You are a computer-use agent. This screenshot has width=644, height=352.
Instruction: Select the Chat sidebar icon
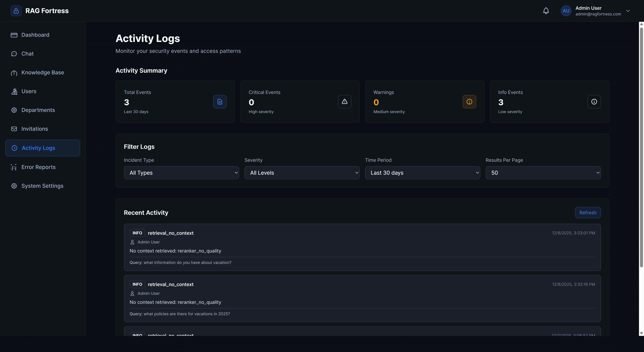click(x=14, y=54)
